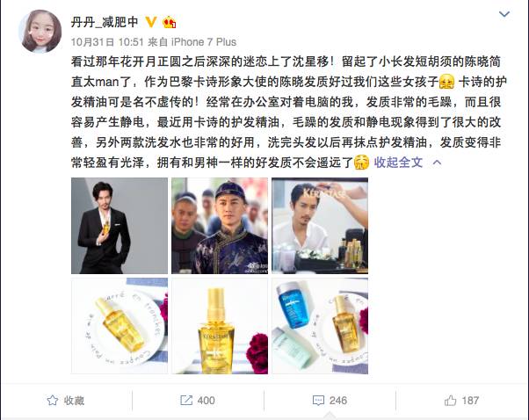
Task: Favorite the post with the star icon
Action: (x=53, y=401)
